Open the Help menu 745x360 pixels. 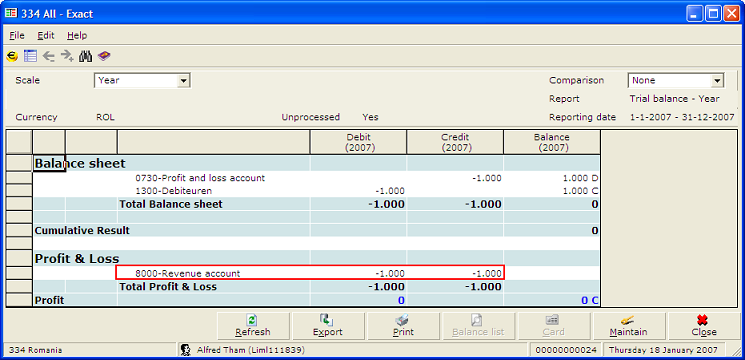(77, 36)
